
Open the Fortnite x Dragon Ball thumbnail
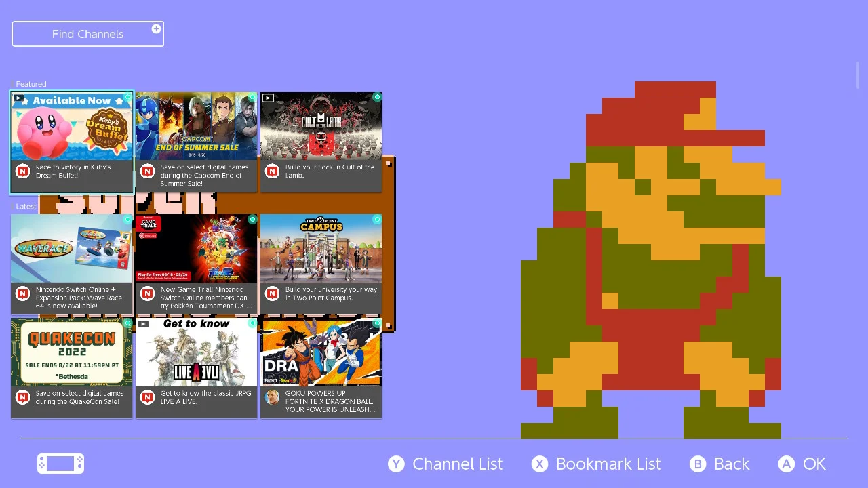(321, 352)
